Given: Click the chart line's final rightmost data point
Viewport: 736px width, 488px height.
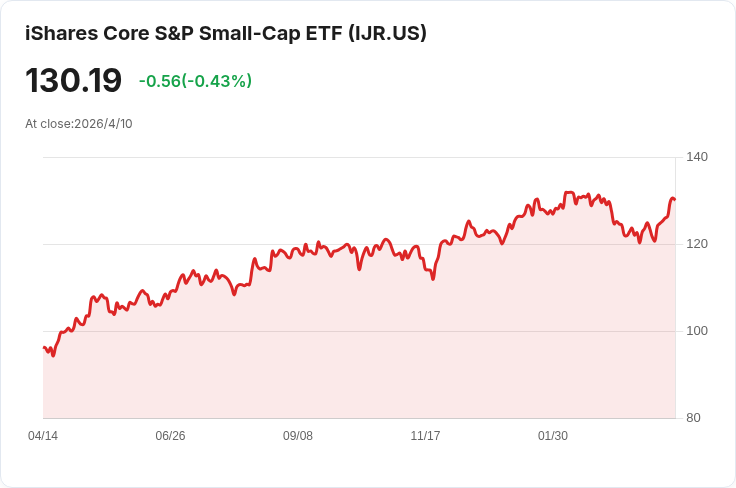Looking at the screenshot, I should 675,199.
